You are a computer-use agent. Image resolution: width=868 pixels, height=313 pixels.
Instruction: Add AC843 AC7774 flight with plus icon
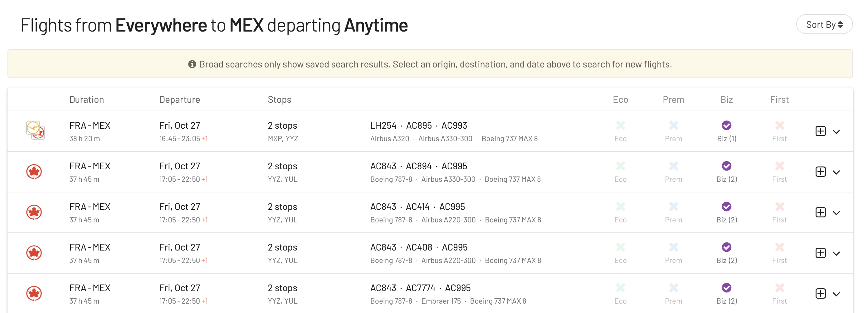pos(821,294)
